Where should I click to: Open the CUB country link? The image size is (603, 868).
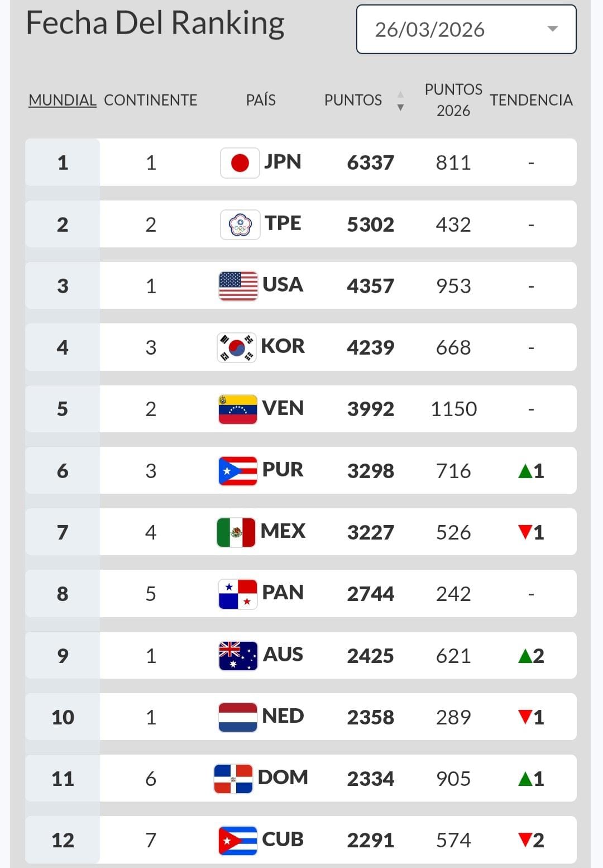click(283, 840)
